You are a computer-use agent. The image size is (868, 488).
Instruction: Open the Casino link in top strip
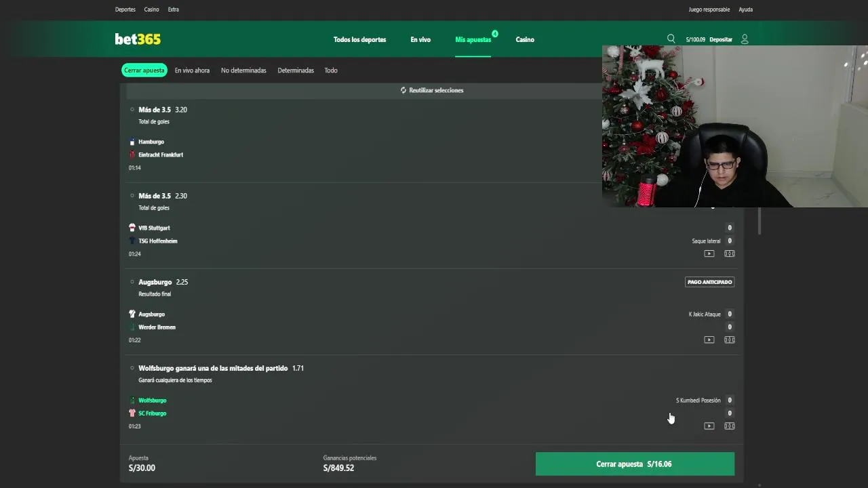[x=152, y=9]
